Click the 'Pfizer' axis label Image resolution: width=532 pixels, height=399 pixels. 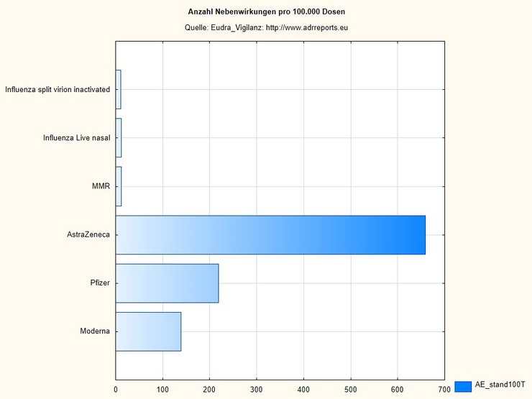coord(100,283)
